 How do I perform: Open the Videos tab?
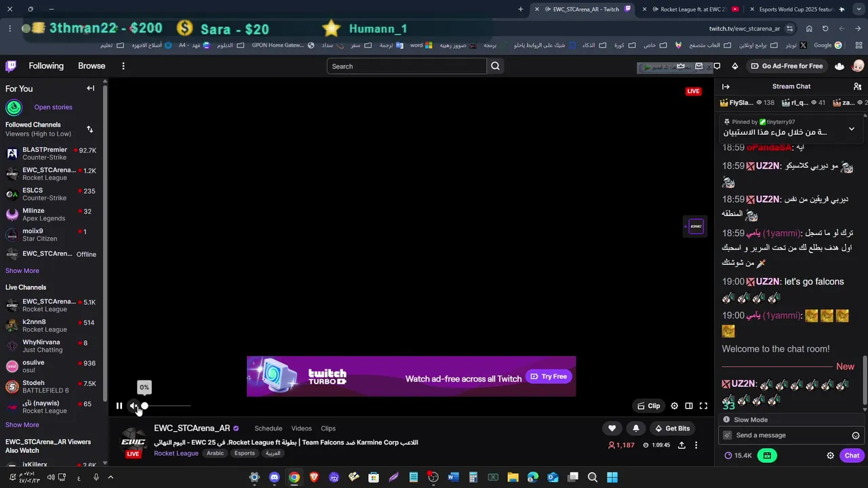[301, 428]
